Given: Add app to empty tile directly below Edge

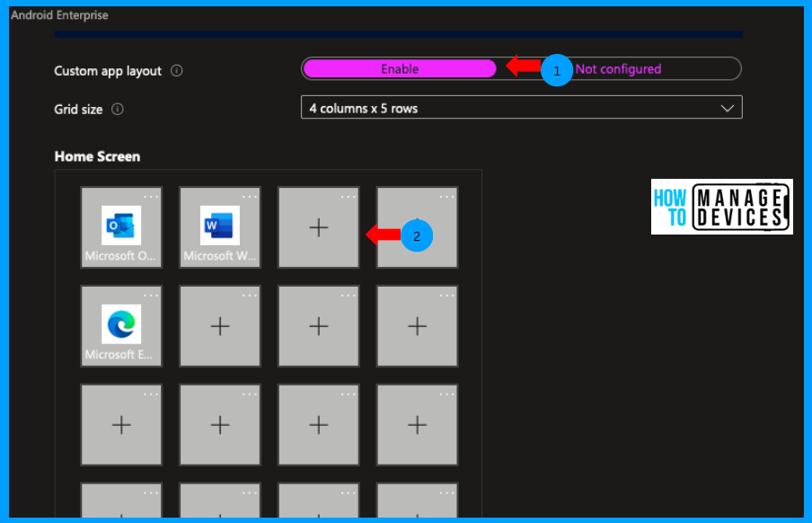Looking at the screenshot, I should pyautogui.click(x=121, y=424).
